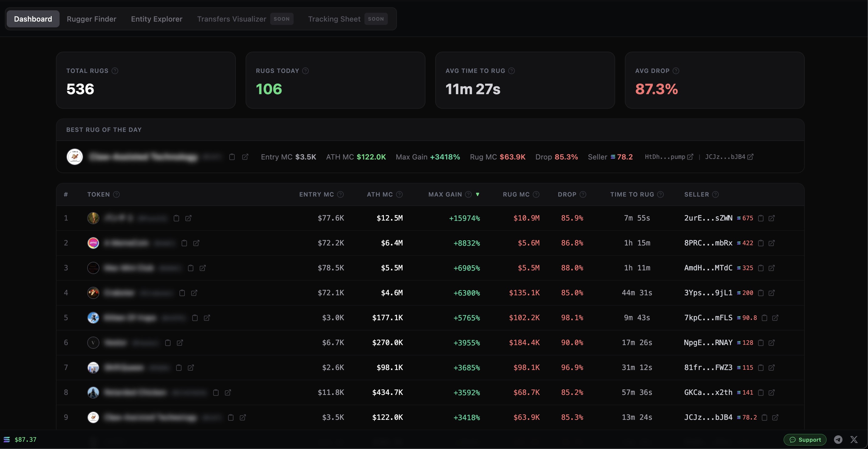Click the SELLER column header help icon

715,194
